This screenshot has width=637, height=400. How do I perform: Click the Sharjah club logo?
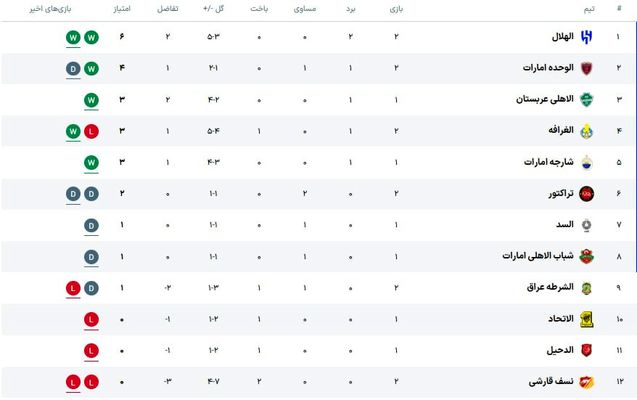[587, 162]
